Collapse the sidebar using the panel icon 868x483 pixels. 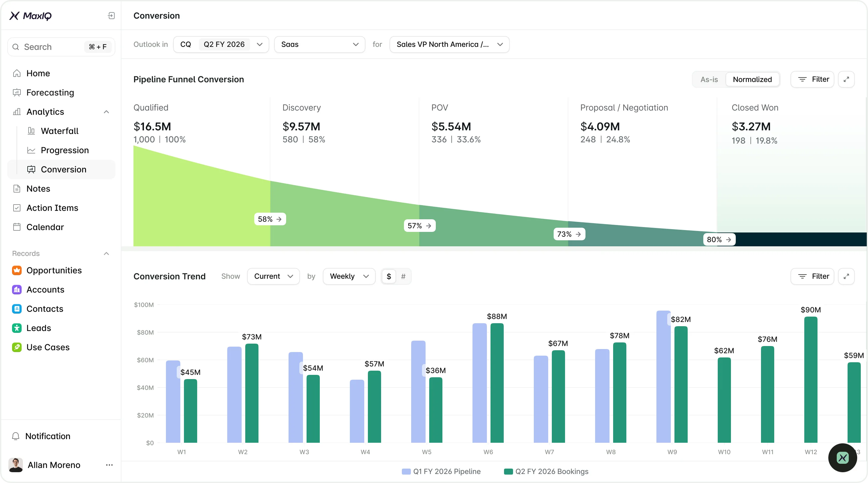tap(111, 16)
